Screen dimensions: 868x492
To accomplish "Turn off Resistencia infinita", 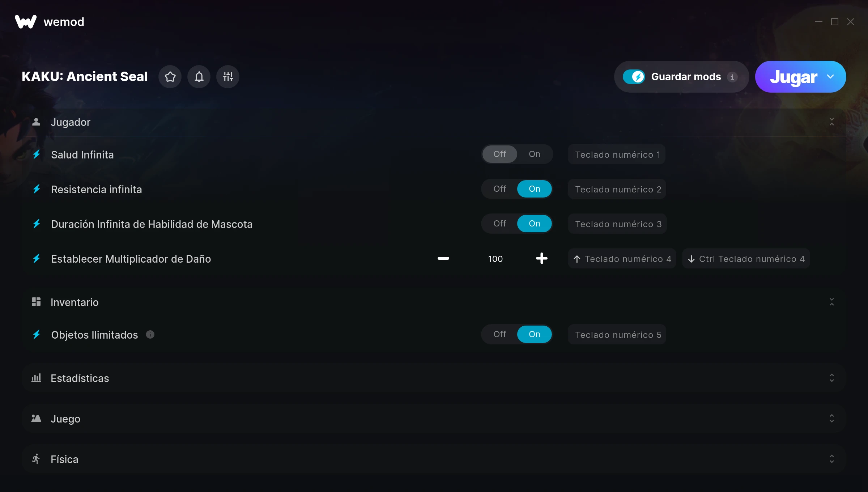I will [500, 189].
